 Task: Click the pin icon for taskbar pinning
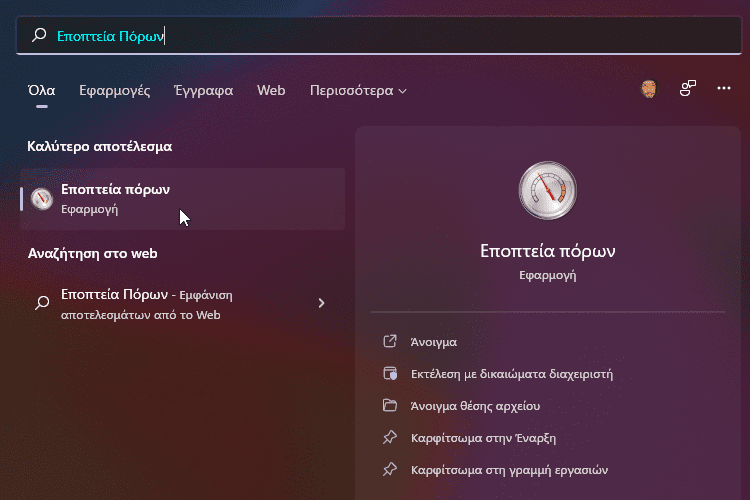click(x=390, y=469)
